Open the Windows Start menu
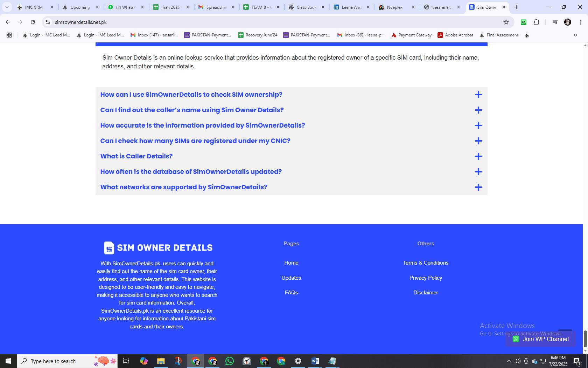The height and width of the screenshot is (368, 588). (8, 361)
